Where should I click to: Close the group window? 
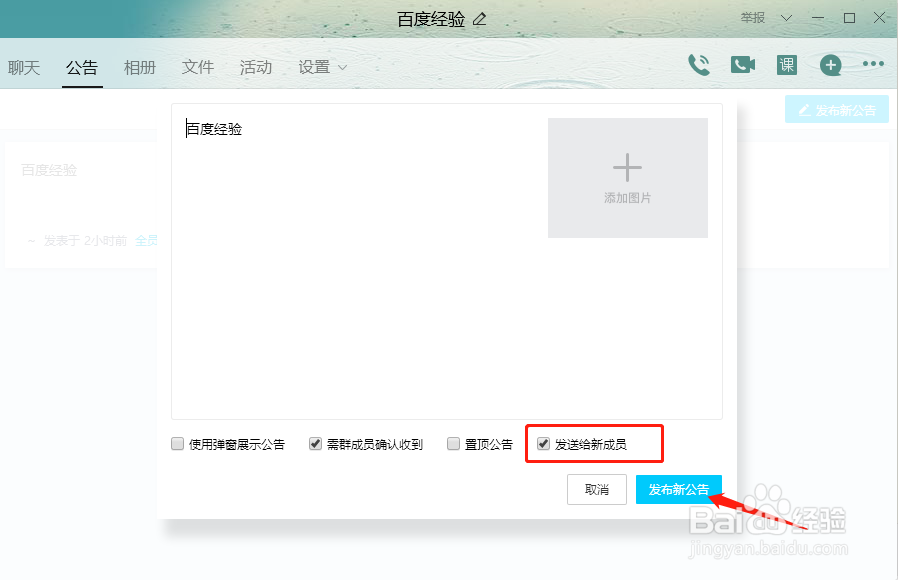[x=880, y=18]
